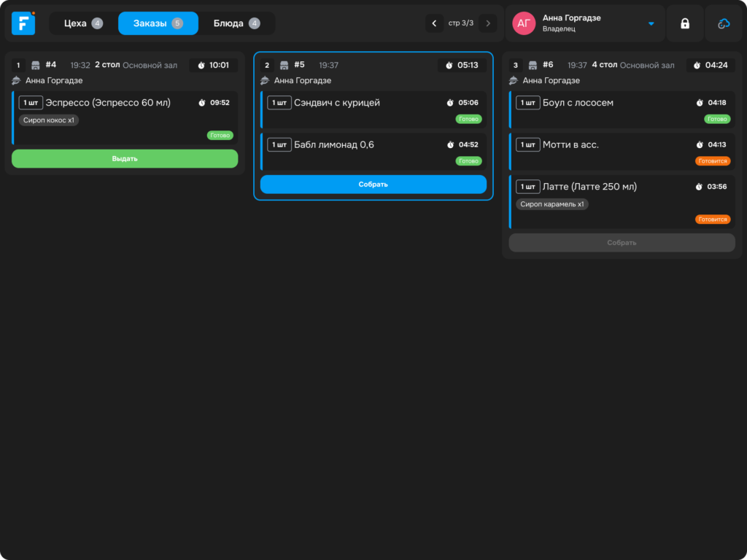Click the Выдать button on order #4
Image resolution: width=747 pixels, height=560 pixels.
(x=125, y=158)
